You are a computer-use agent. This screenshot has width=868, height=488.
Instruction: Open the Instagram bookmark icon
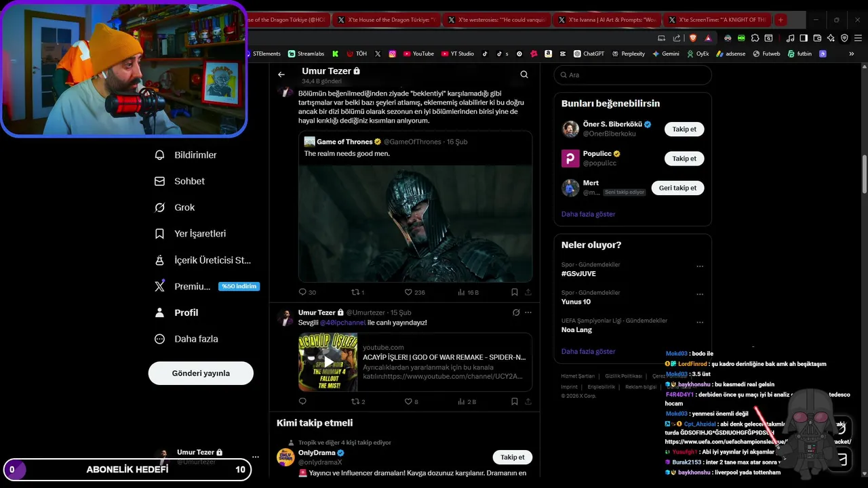392,54
